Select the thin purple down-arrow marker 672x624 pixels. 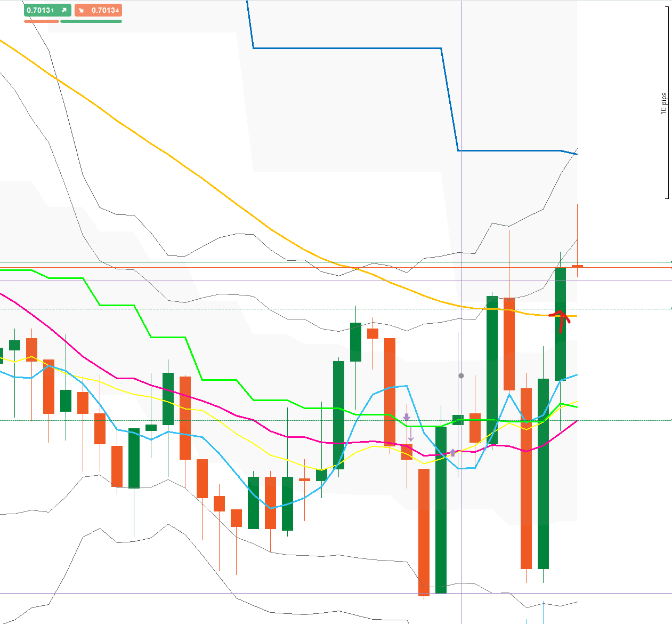[411, 434]
